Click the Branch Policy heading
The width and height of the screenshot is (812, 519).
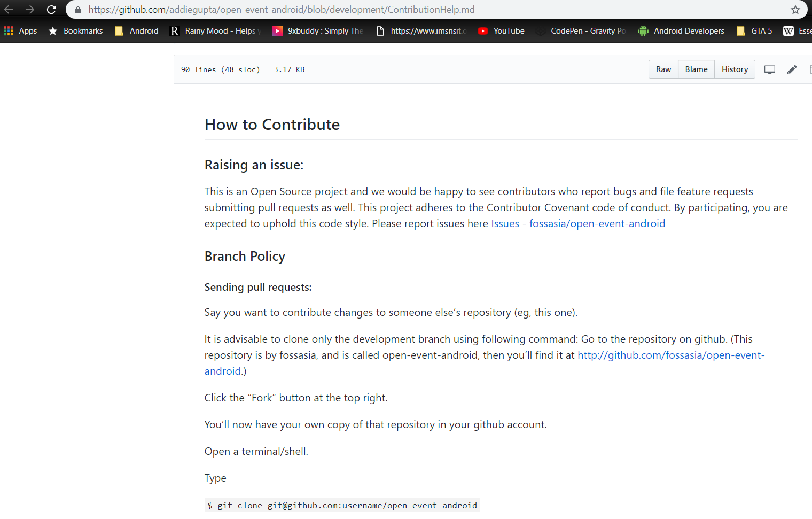245,257
